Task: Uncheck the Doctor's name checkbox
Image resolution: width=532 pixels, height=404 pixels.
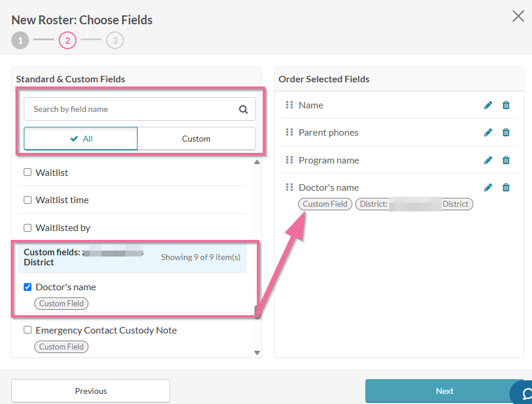Action: pyautogui.click(x=27, y=287)
